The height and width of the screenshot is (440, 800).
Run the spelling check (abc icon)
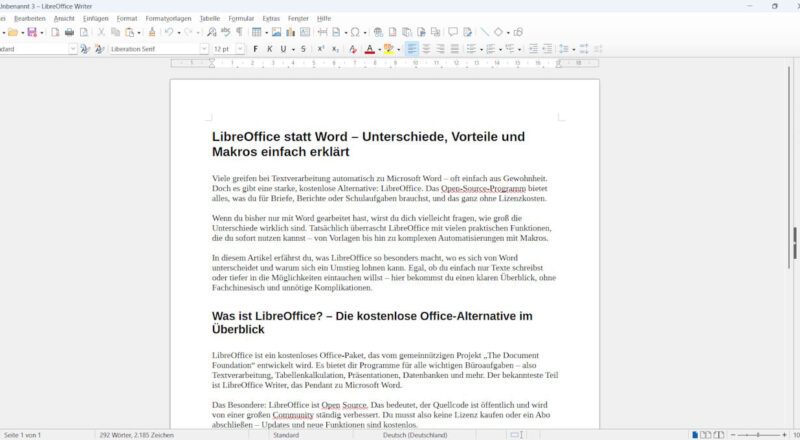pyautogui.click(x=226, y=32)
